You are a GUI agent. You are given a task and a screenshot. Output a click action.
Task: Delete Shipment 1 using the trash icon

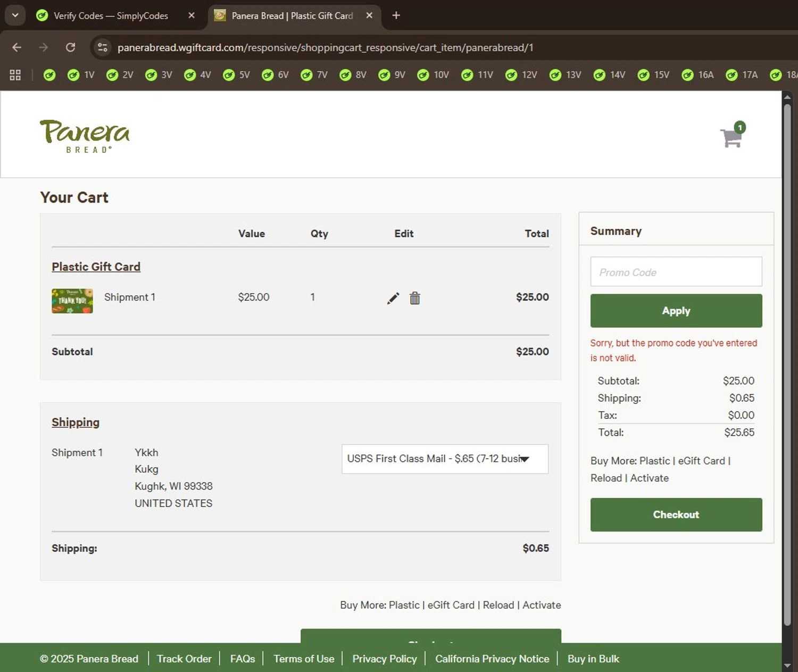pos(415,298)
